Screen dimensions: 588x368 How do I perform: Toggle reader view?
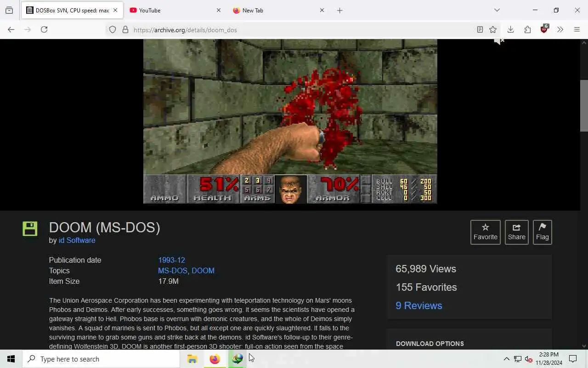tap(480, 30)
